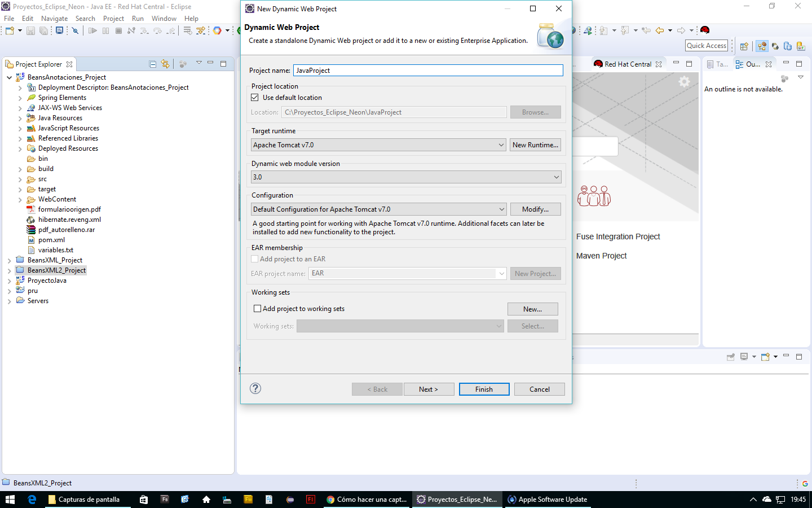The image size is (812, 508).
Task: Toggle Use Step Filters icon
Action: pyautogui.click(x=201, y=30)
